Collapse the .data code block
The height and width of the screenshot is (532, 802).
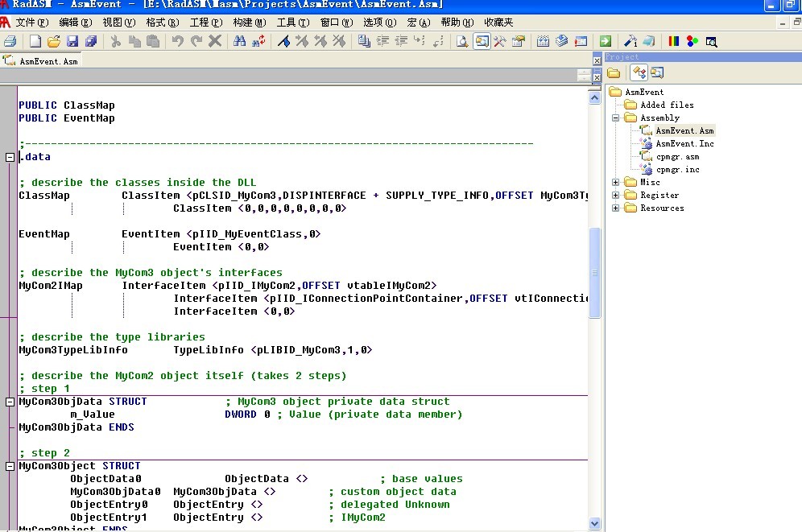10,157
